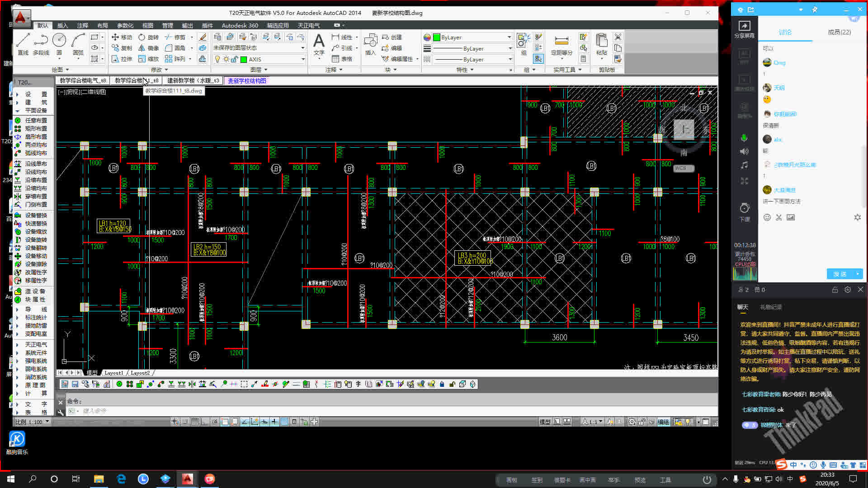
Task: Expand the Layers (图层) panel
Action: [x=259, y=70]
